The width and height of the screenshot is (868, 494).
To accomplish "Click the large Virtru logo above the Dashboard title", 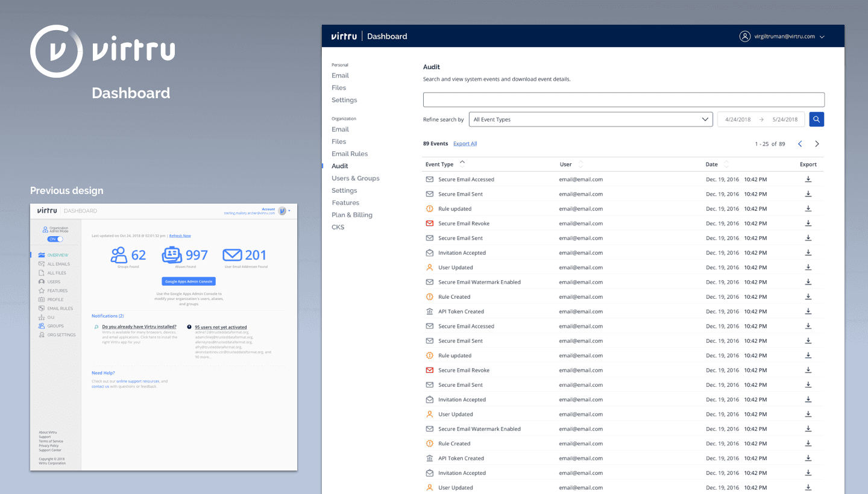I will coord(102,51).
